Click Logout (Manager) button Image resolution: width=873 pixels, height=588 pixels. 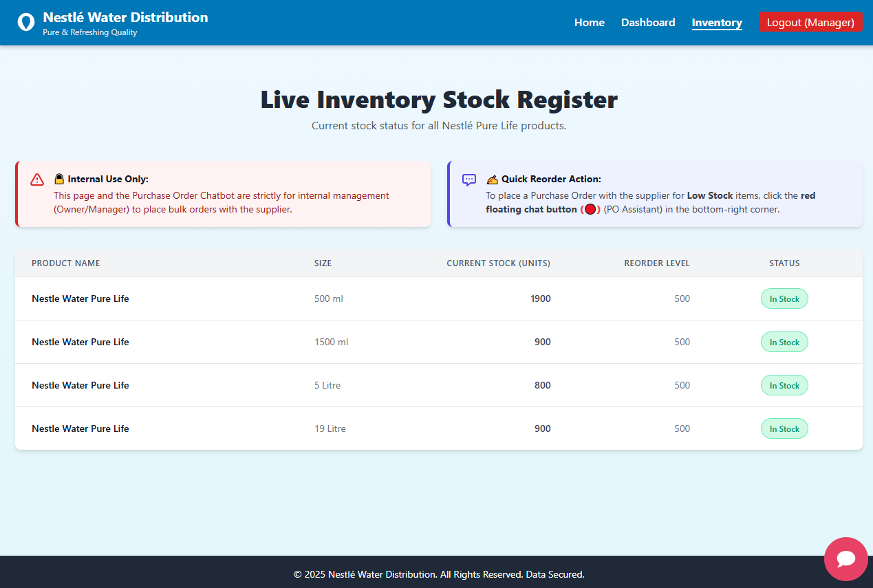(x=810, y=21)
